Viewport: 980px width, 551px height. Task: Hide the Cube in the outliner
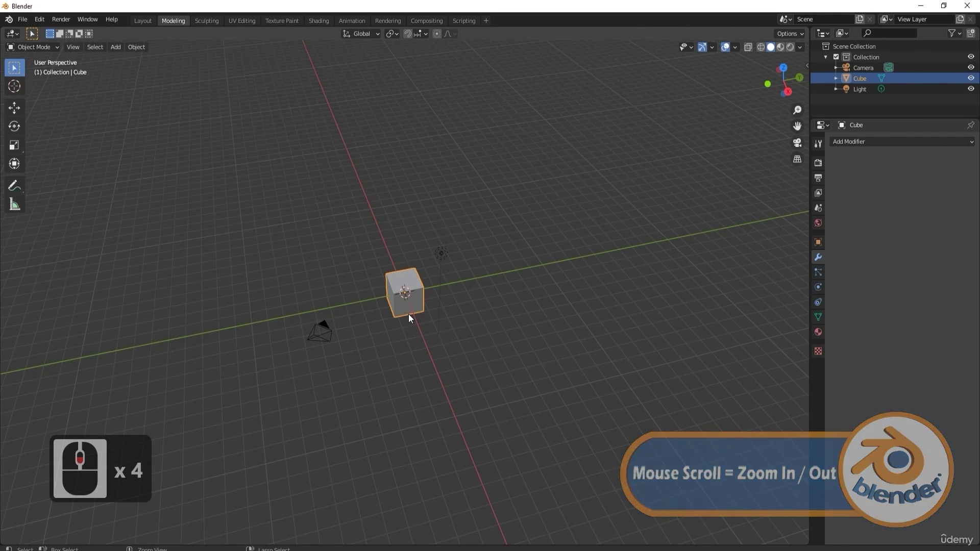971,78
